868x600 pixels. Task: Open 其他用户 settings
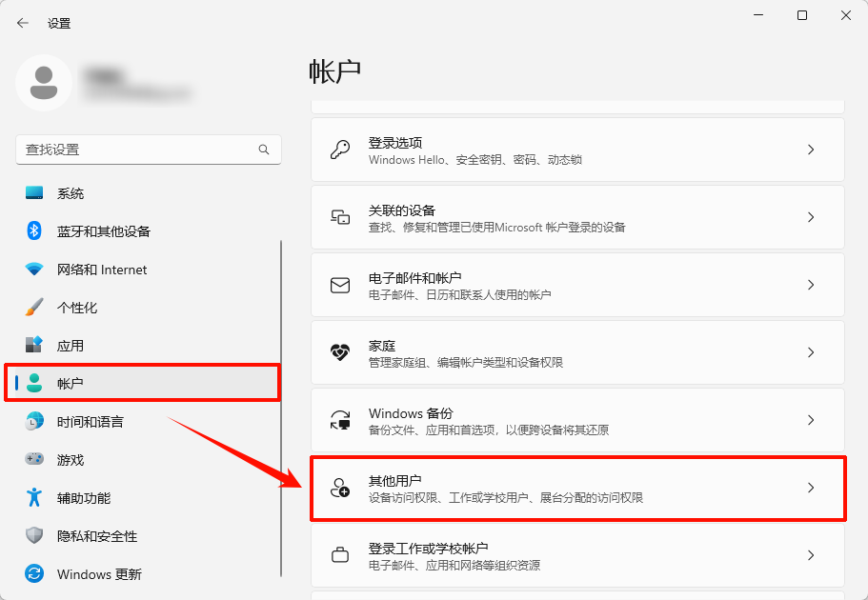pos(577,489)
